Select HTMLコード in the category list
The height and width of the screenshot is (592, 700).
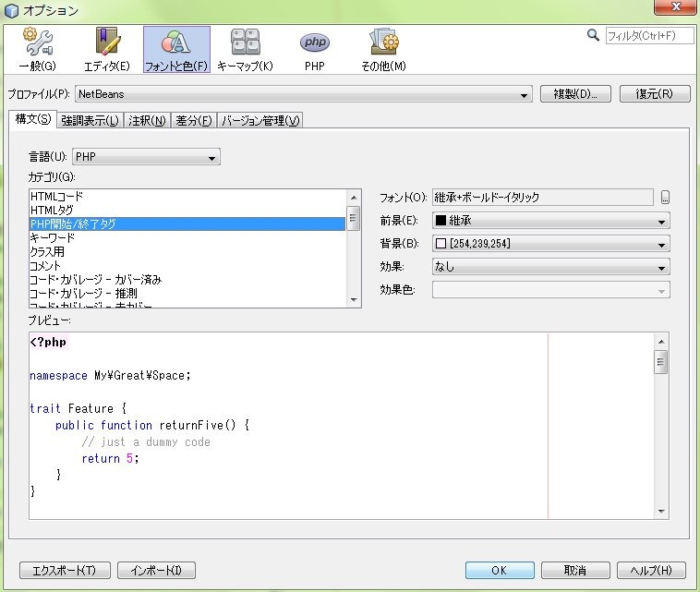point(187,197)
